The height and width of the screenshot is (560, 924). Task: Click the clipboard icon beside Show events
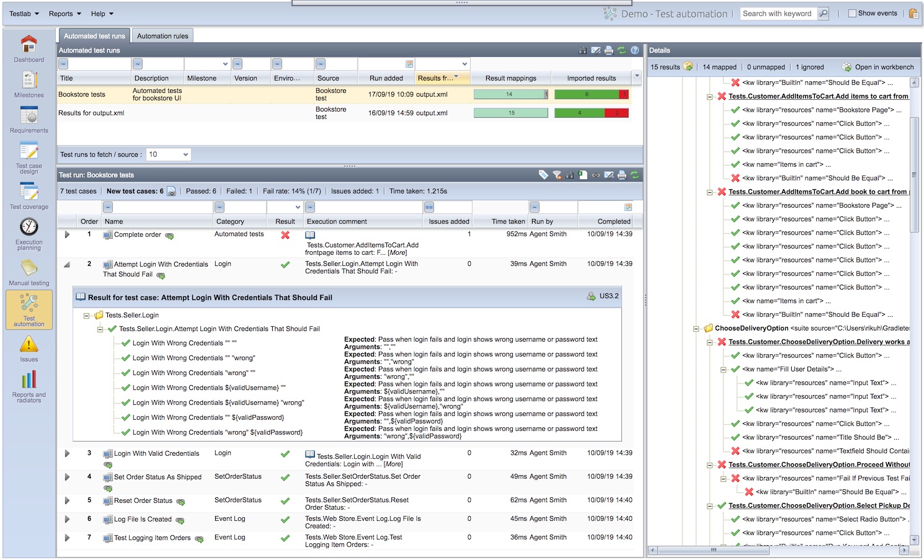click(x=913, y=13)
